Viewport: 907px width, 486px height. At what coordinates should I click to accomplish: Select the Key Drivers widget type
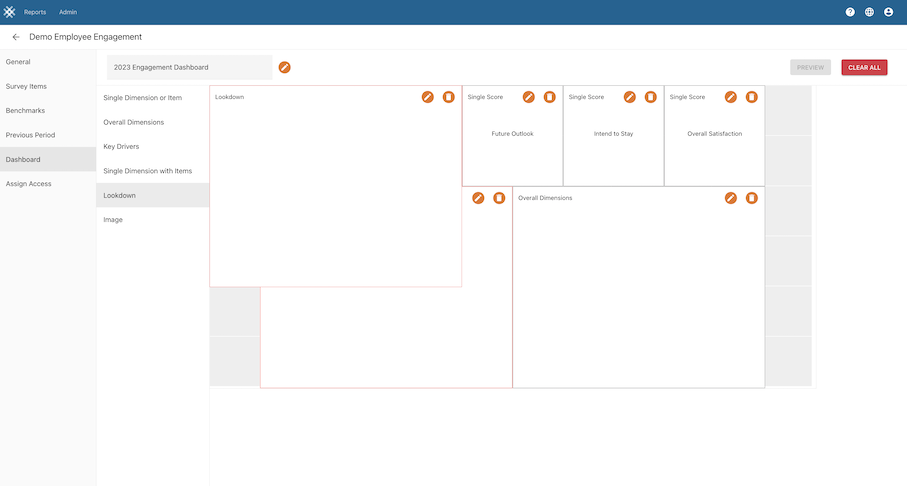[123, 146]
